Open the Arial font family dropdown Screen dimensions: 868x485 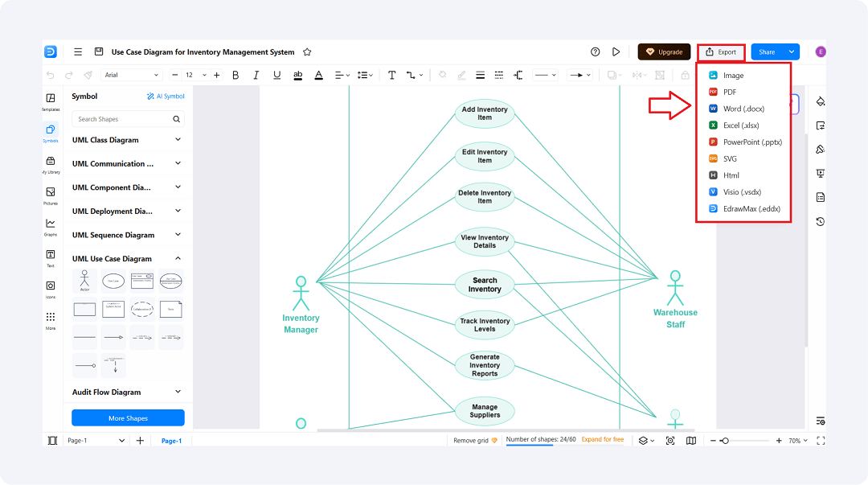click(131, 75)
